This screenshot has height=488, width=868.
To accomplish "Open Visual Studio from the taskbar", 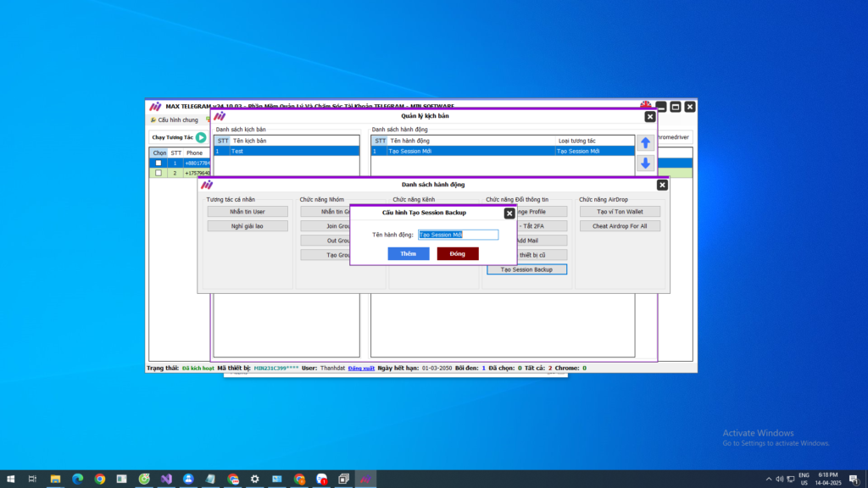I will [x=167, y=479].
